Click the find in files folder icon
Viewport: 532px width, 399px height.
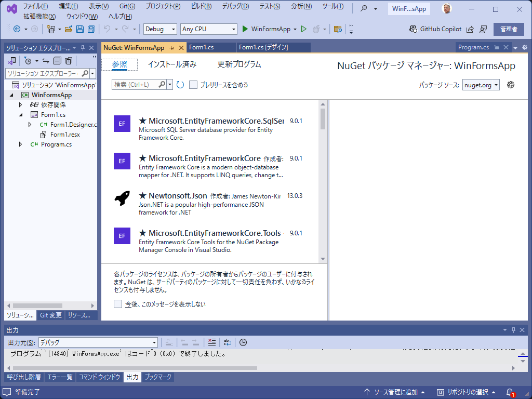coord(338,29)
